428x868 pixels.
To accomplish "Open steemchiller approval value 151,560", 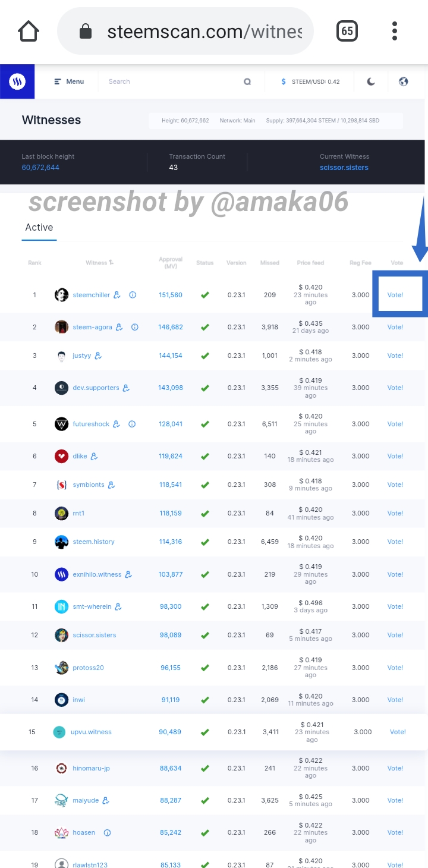I will point(171,295).
